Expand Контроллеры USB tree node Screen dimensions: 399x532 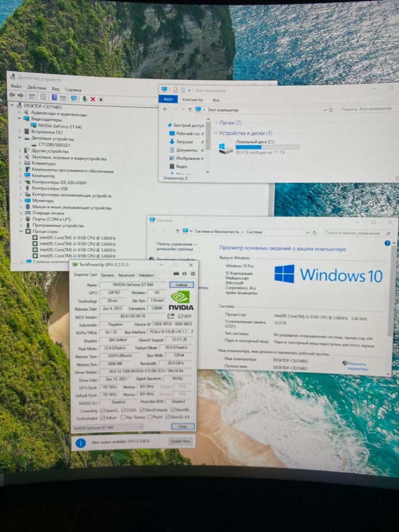pyautogui.click(x=20, y=188)
